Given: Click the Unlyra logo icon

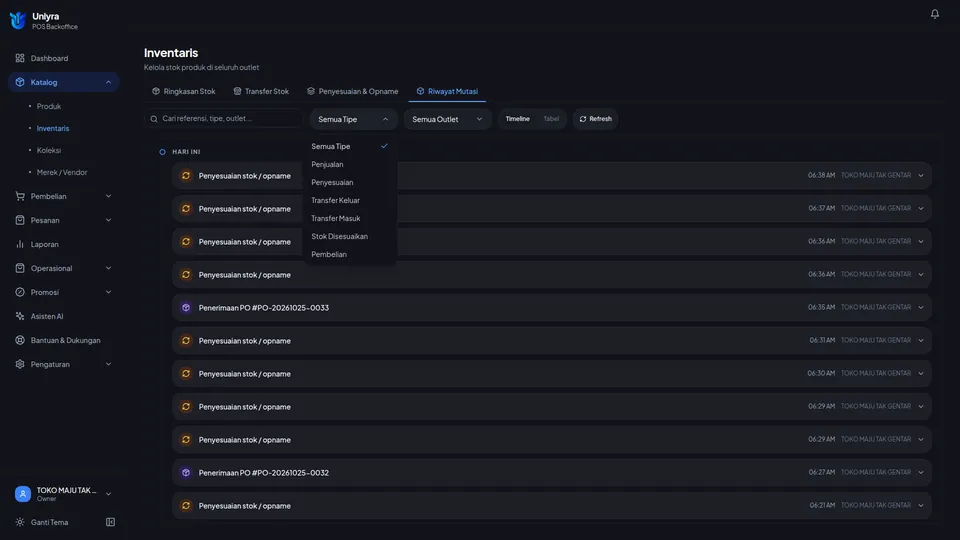Looking at the screenshot, I should click(18, 21).
